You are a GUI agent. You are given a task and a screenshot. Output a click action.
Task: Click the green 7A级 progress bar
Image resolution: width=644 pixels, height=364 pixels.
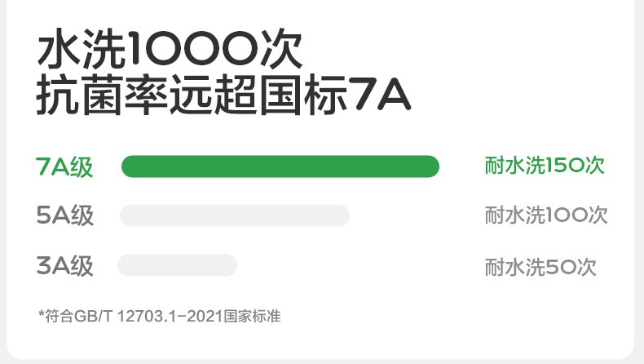coord(280,166)
